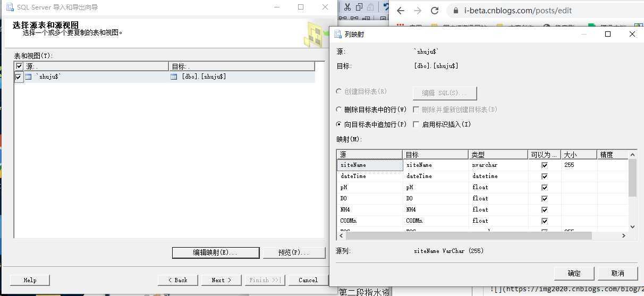Click the source table icon beside `shuju$`

click(28, 77)
